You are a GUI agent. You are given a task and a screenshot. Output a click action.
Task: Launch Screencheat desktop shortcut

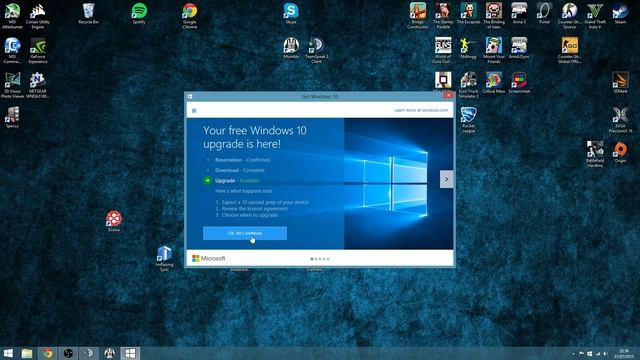coord(519,82)
